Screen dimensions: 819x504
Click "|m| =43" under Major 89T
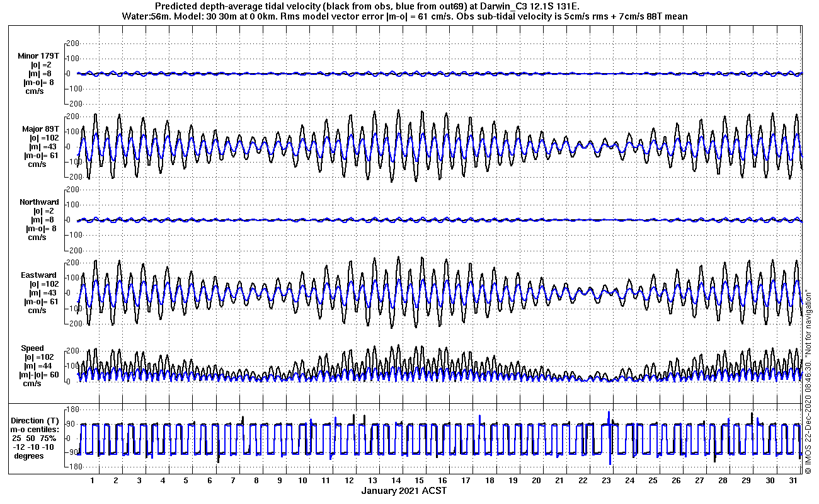[42, 147]
